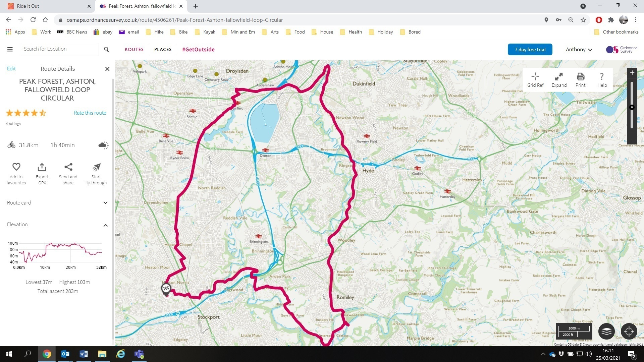Click the map zoom slider handle

(x=632, y=108)
